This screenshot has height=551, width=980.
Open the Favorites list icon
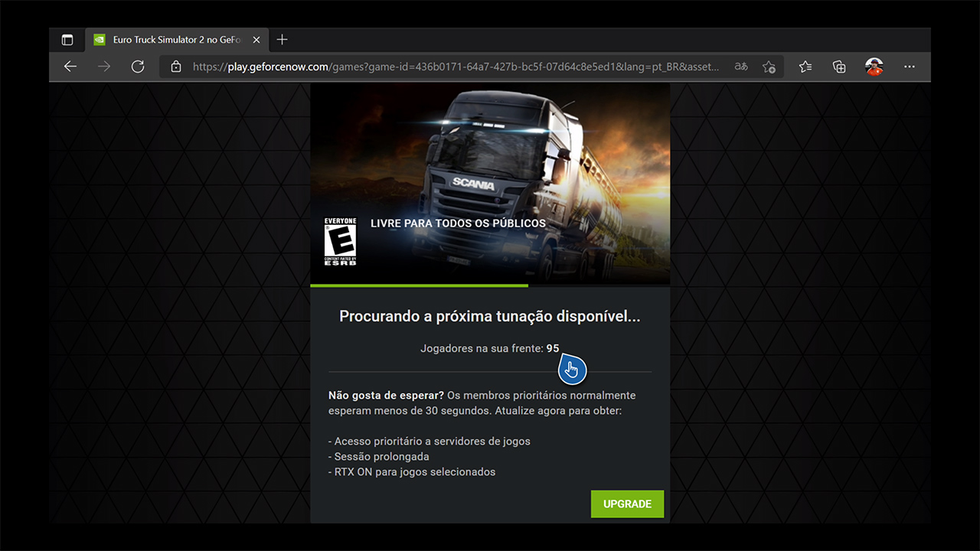[805, 67]
